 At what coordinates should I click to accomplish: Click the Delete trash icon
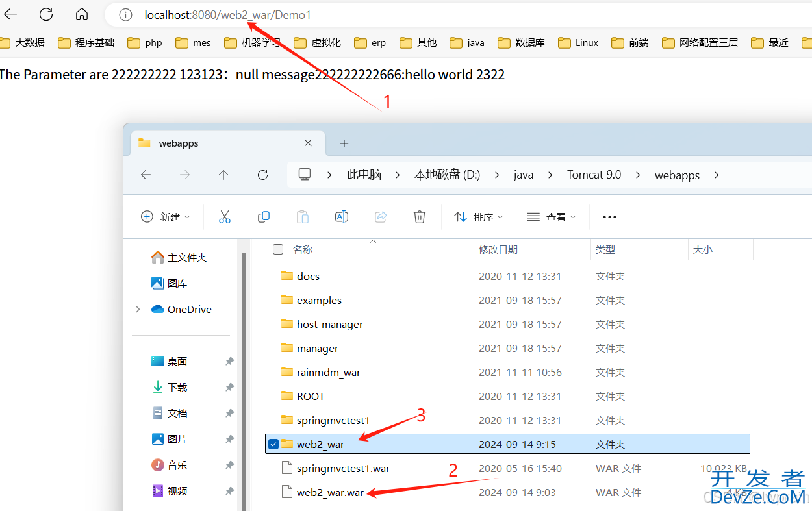(x=420, y=217)
